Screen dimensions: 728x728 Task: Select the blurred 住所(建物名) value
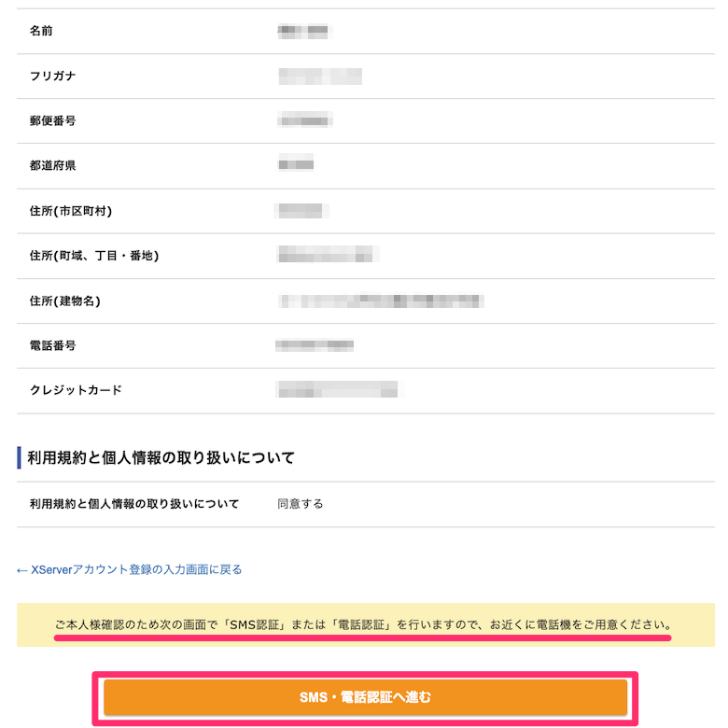point(380,301)
